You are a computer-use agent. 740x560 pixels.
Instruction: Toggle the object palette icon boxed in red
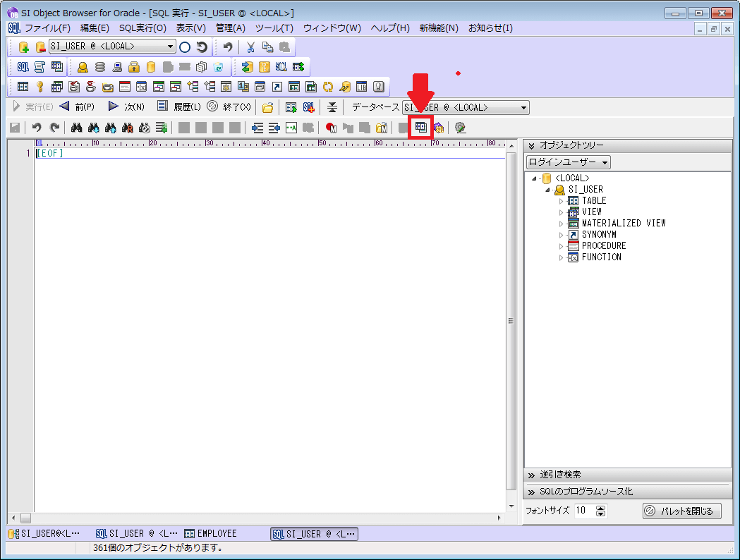[421, 128]
